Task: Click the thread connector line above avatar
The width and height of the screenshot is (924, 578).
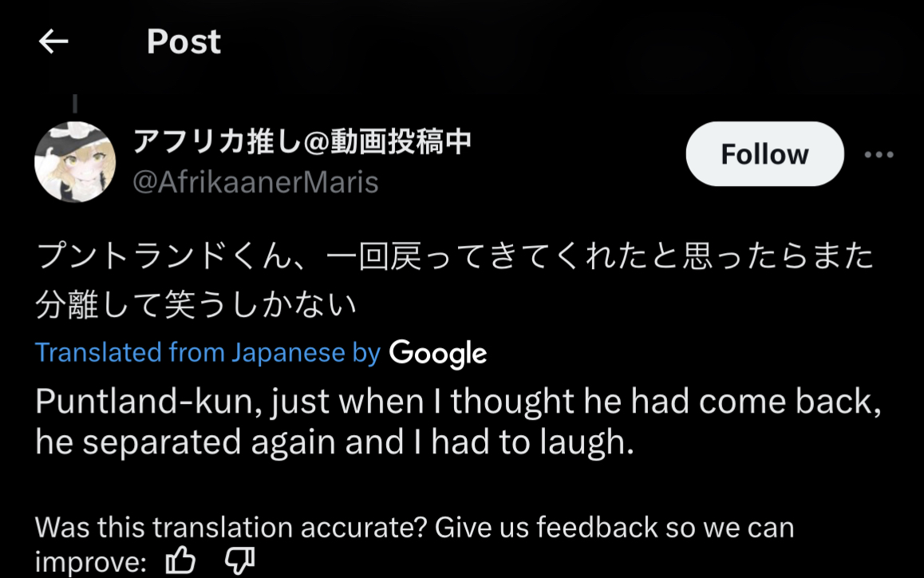Action: click(x=75, y=104)
